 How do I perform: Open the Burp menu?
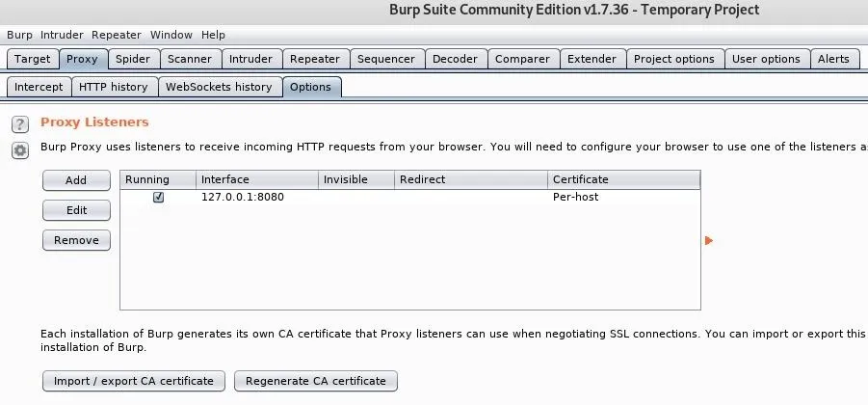(19, 35)
